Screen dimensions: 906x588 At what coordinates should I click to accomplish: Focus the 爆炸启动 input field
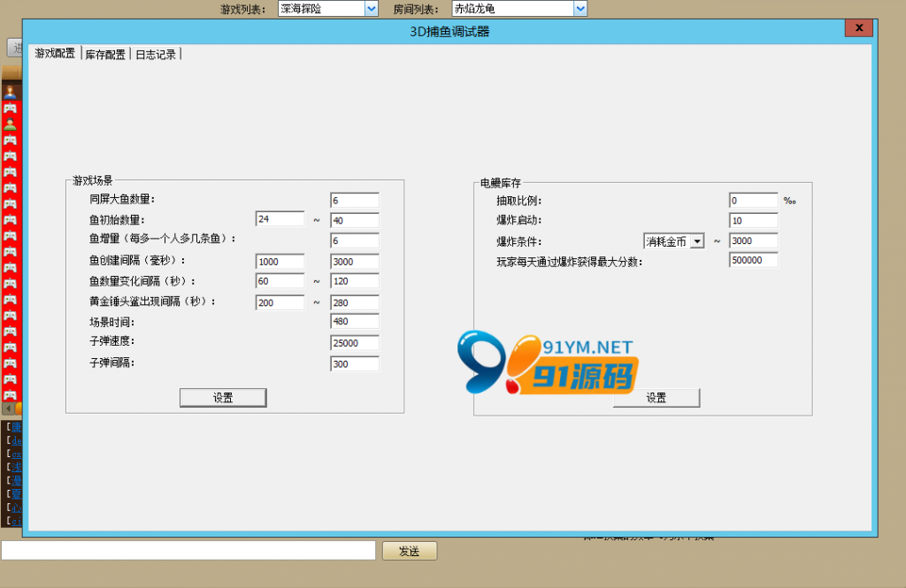754,221
